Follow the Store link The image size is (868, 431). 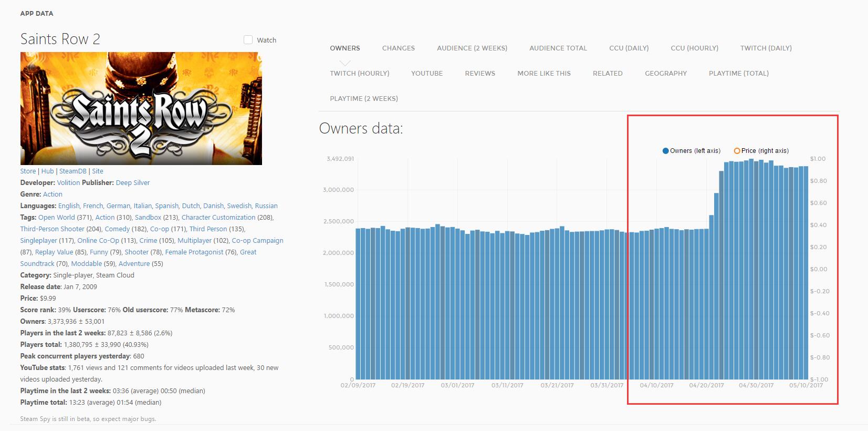tap(28, 171)
